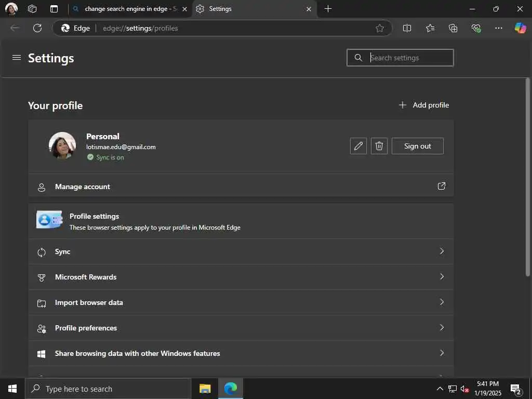Expand the Profile preferences chevron
Screen dimensions: 532x399
pyautogui.click(x=442, y=327)
